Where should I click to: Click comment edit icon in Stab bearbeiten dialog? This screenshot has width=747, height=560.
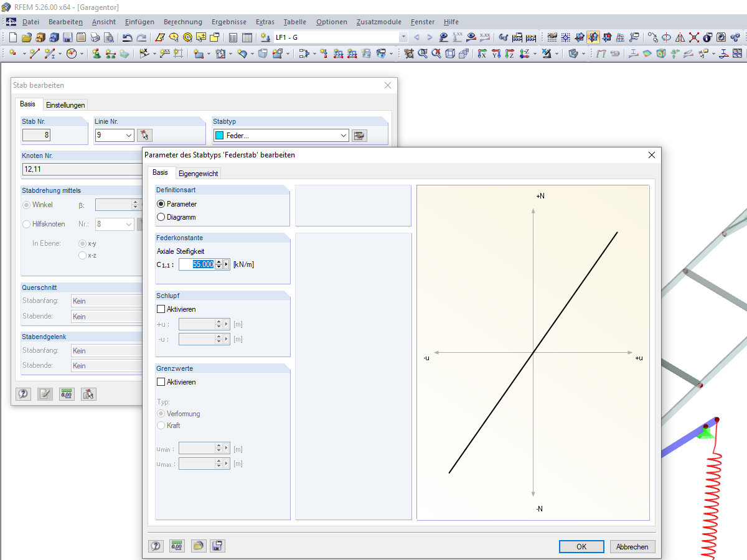tap(45, 394)
